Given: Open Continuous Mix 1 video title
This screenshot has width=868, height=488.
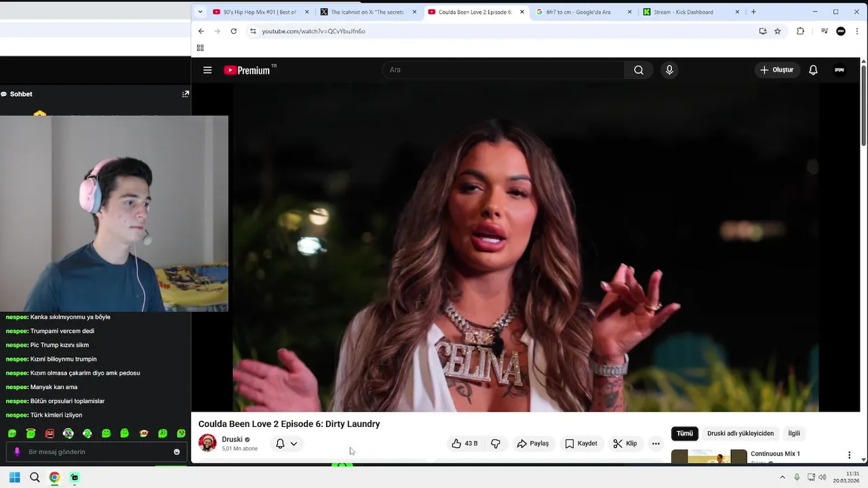Looking at the screenshot, I should (x=775, y=453).
